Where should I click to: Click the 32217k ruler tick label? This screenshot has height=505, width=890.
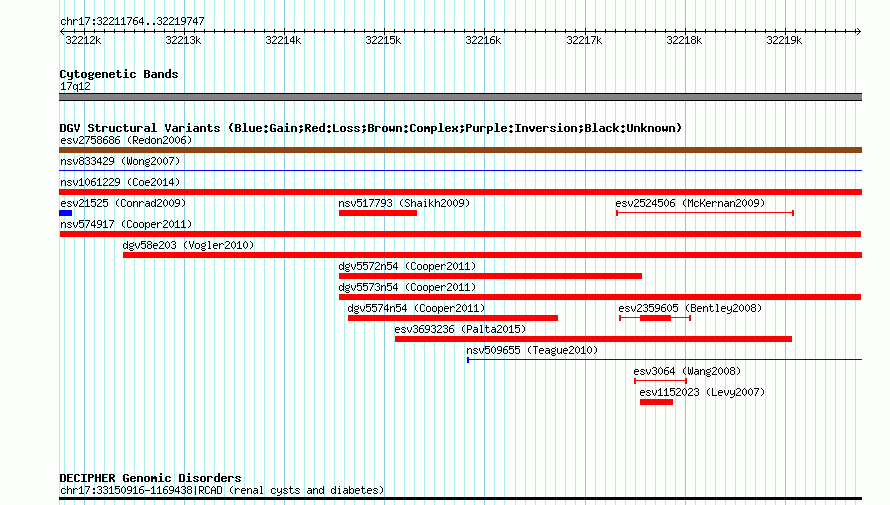[584, 40]
